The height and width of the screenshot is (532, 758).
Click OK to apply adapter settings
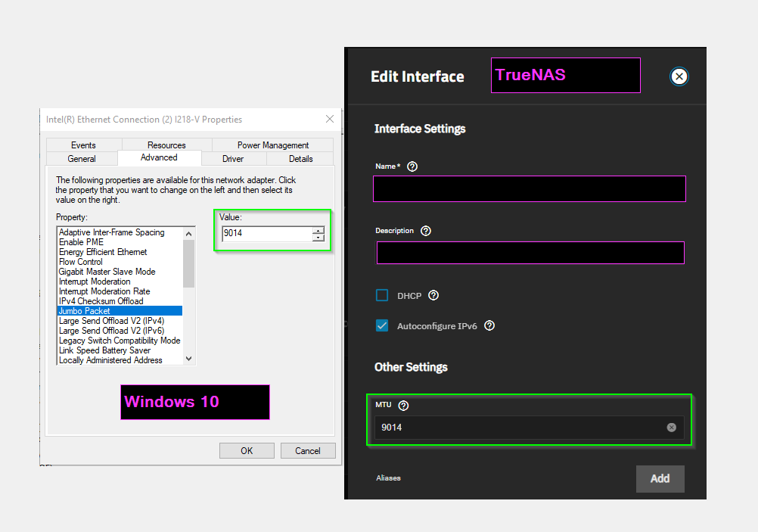pyautogui.click(x=247, y=450)
